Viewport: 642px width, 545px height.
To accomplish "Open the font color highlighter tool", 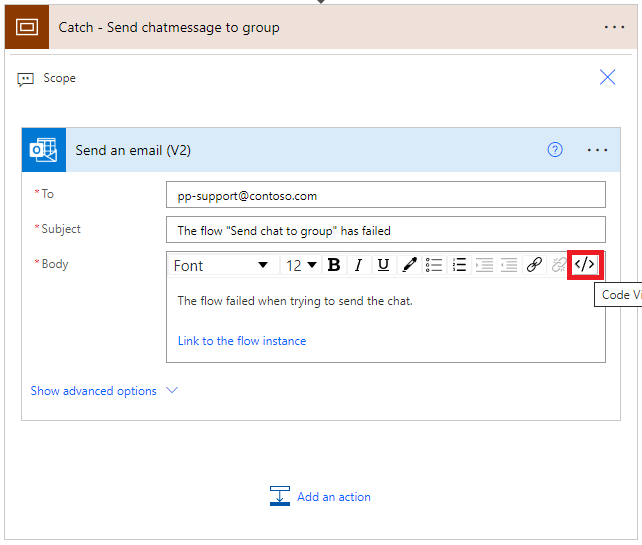I will pyautogui.click(x=409, y=265).
